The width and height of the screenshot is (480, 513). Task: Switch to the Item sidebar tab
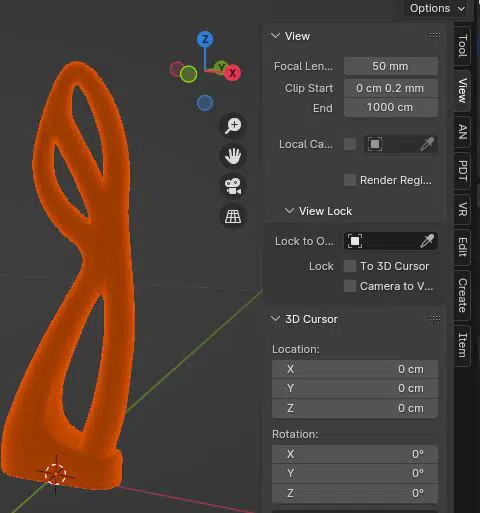(462, 345)
